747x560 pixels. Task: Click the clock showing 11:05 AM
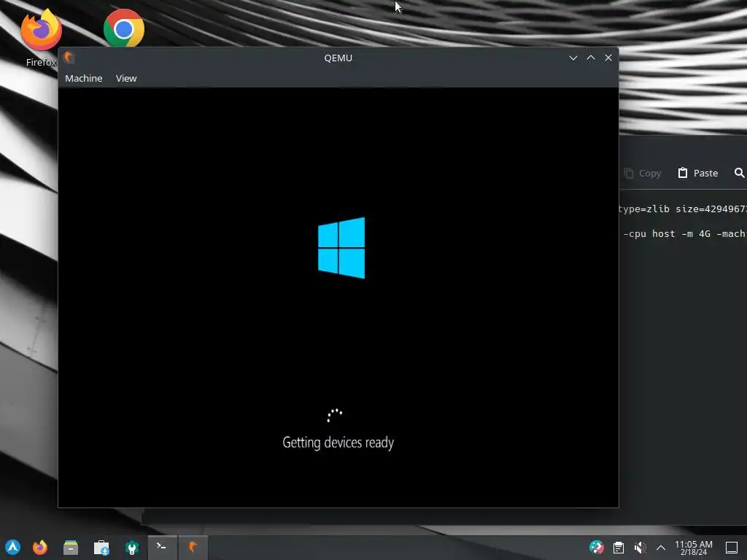(694, 548)
